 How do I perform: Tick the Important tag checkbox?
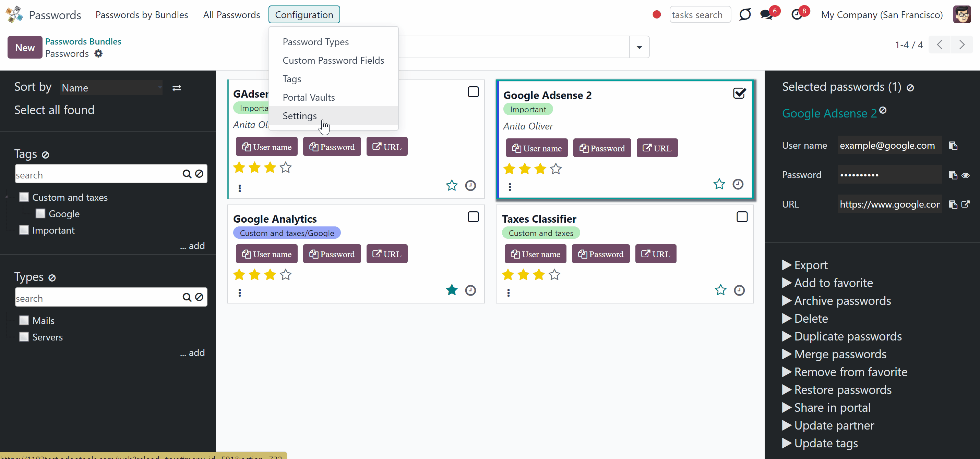click(24, 230)
